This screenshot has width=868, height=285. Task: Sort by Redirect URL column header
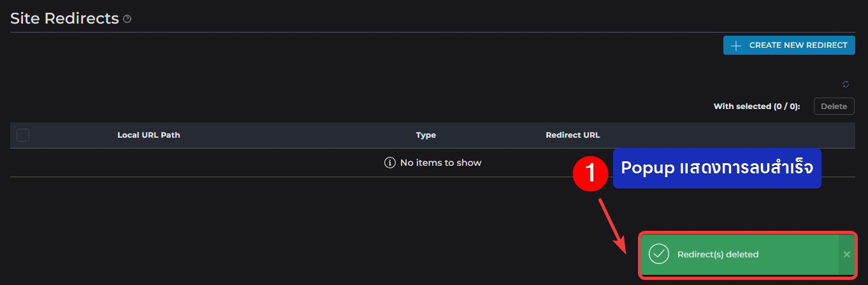coord(573,135)
